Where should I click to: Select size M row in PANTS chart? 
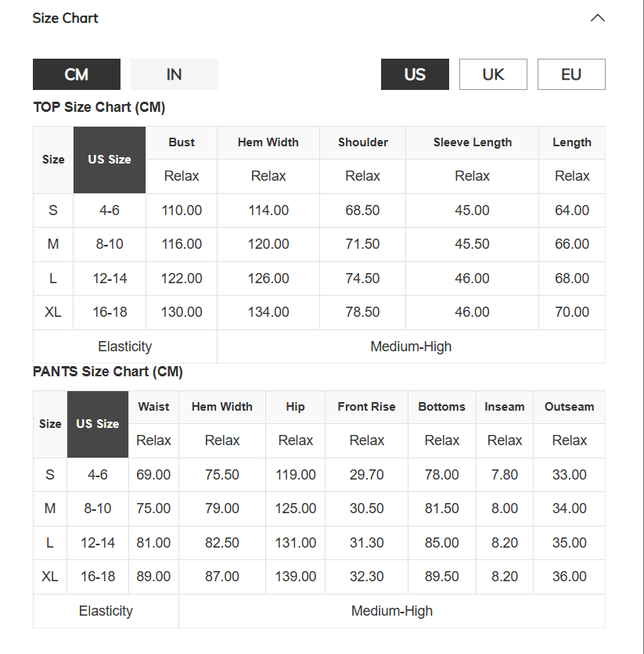[319, 508]
